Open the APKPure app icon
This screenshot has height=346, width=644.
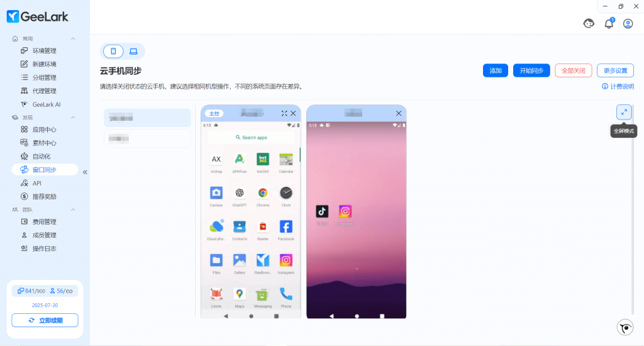pyautogui.click(x=239, y=159)
